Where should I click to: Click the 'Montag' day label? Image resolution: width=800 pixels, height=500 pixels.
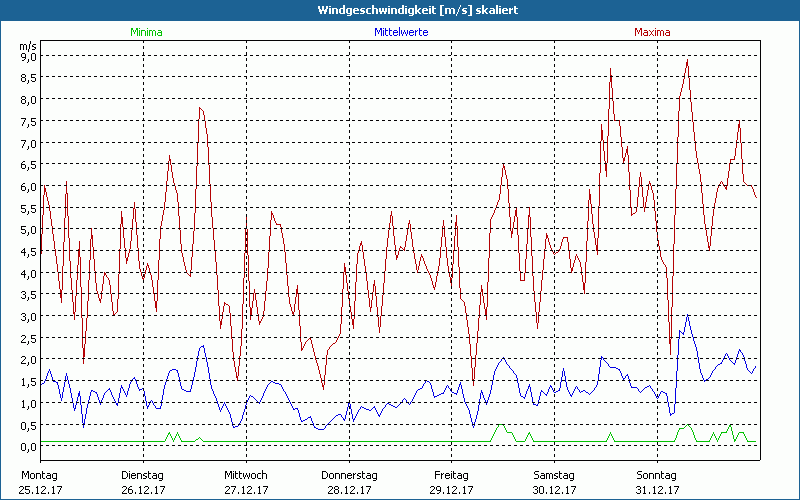[x=39, y=475]
